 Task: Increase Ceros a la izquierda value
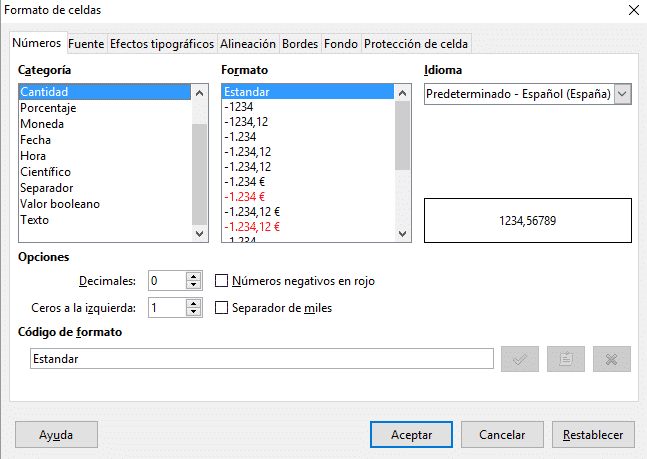(193, 304)
